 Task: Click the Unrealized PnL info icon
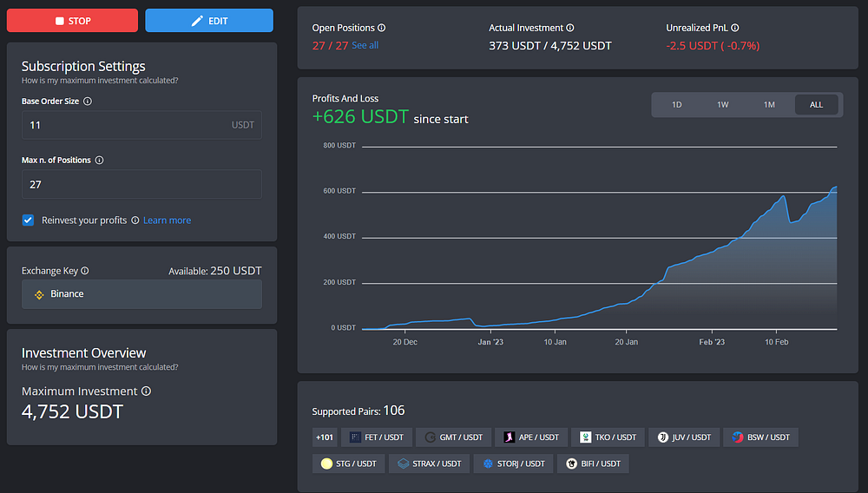[x=735, y=28]
